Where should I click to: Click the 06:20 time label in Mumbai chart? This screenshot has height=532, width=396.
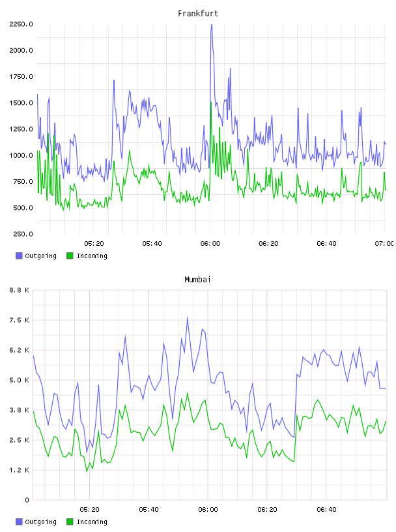267,510
